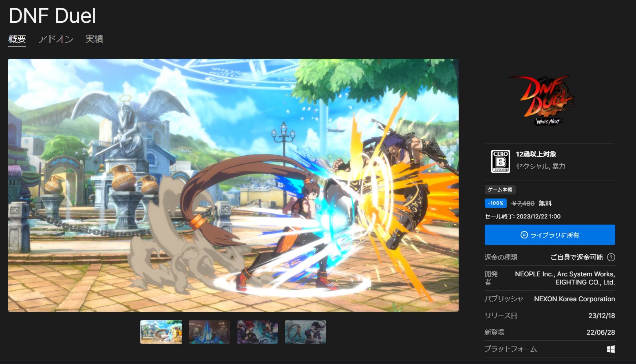Select the second screenshot thumbnail

point(209,332)
